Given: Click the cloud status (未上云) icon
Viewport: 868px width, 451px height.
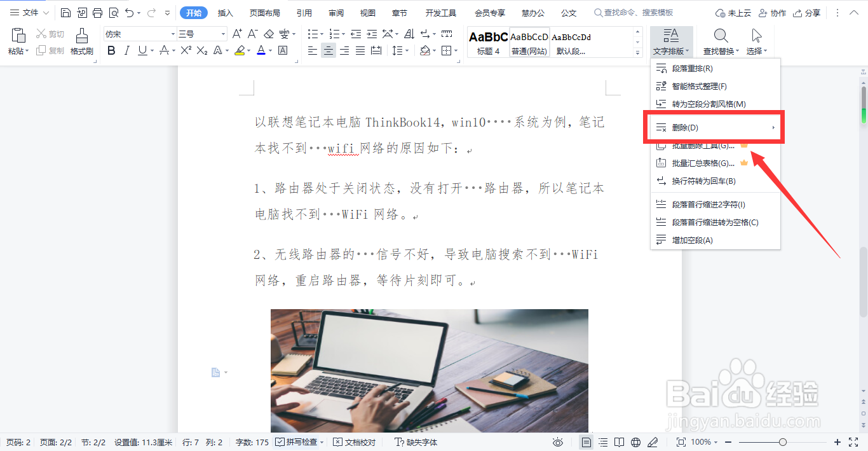Looking at the screenshot, I should [734, 13].
